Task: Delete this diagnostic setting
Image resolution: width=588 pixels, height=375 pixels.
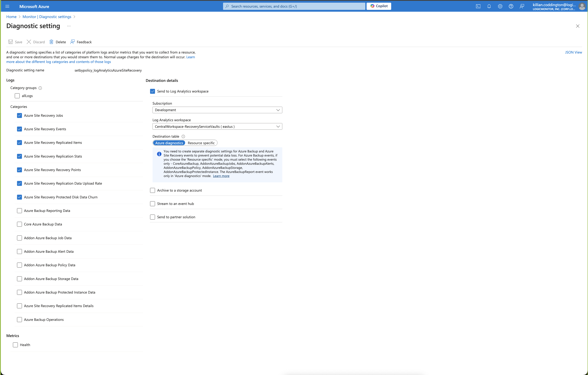Action: point(58,42)
